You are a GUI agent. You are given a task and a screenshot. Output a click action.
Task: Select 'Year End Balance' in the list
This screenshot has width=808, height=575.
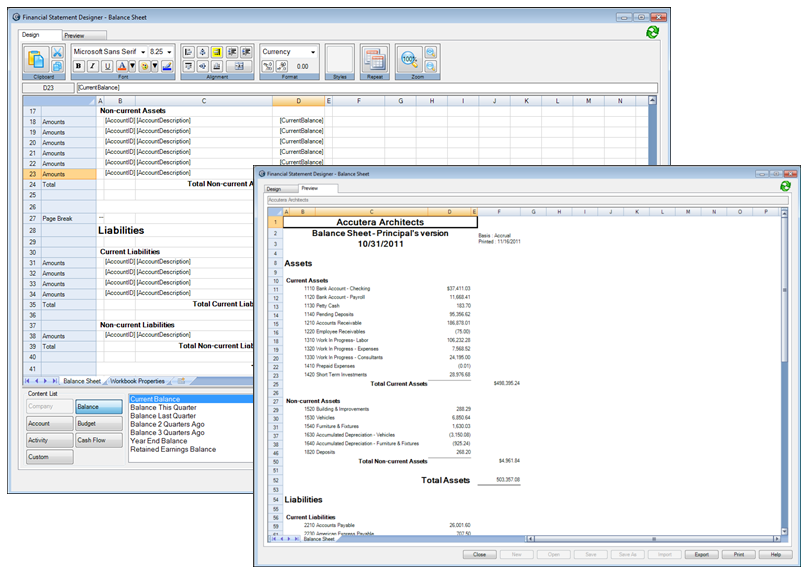[158, 440]
